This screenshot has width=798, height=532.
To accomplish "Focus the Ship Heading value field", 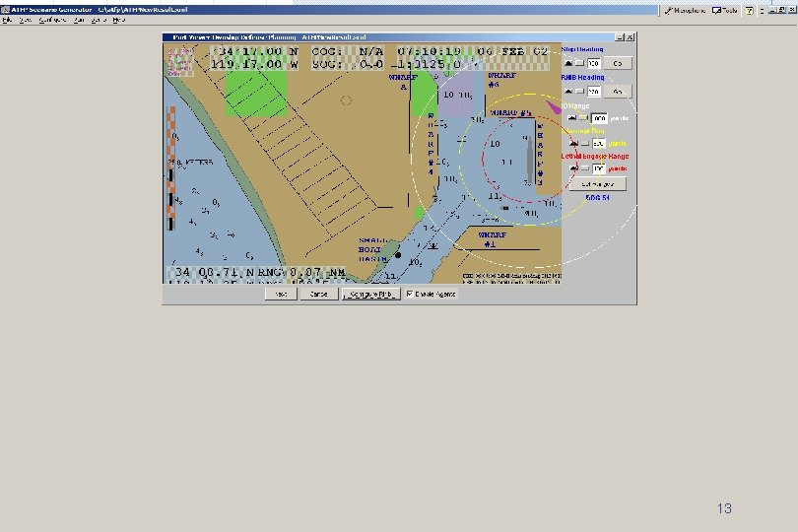I will coord(593,64).
